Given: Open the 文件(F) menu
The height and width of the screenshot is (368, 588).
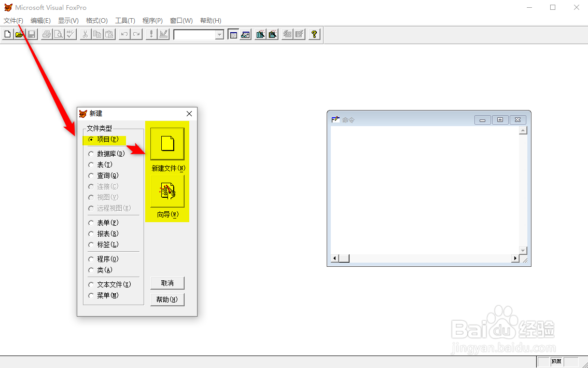Looking at the screenshot, I should point(13,21).
